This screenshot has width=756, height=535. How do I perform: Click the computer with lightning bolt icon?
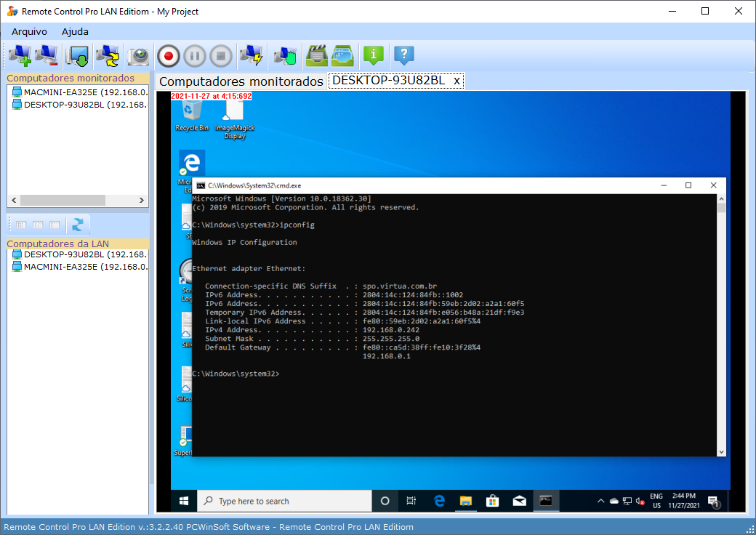(251, 55)
